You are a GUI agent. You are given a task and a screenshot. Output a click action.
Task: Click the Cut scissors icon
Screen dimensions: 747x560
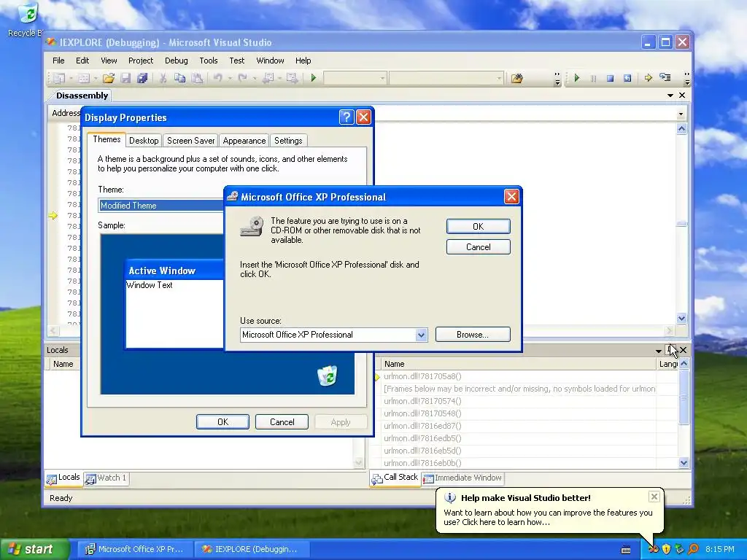[x=163, y=78]
